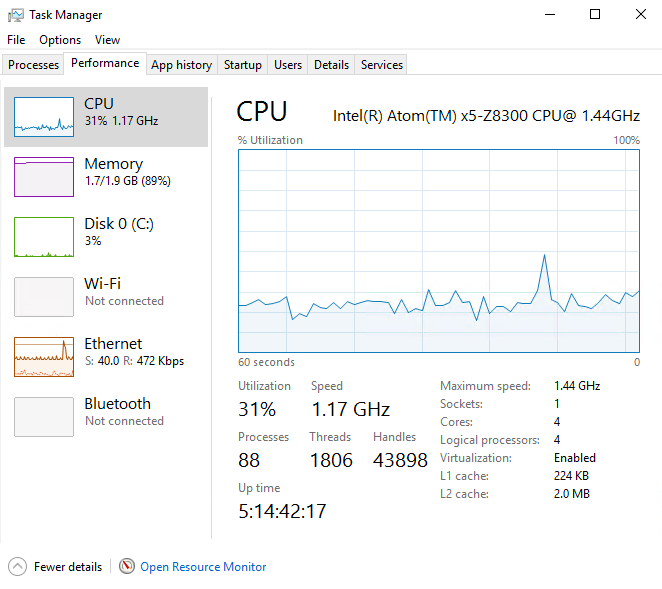Select the Bluetooth graph thumbnail

44,417
